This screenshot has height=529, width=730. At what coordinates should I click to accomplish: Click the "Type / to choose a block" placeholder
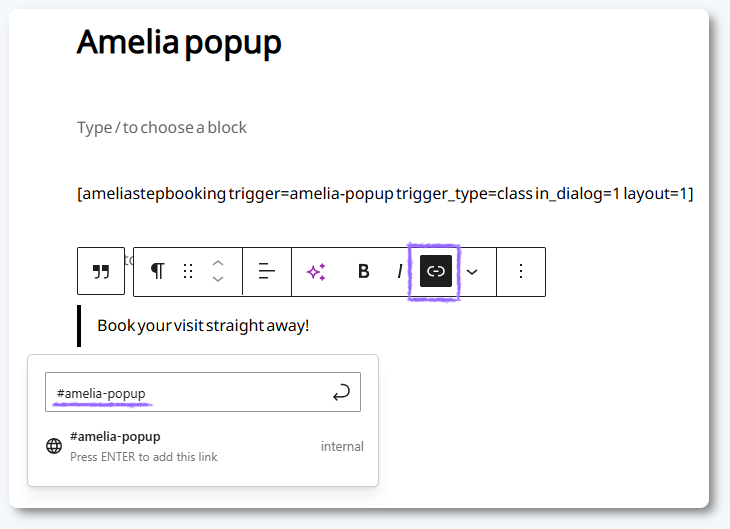pyautogui.click(x=162, y=128)
